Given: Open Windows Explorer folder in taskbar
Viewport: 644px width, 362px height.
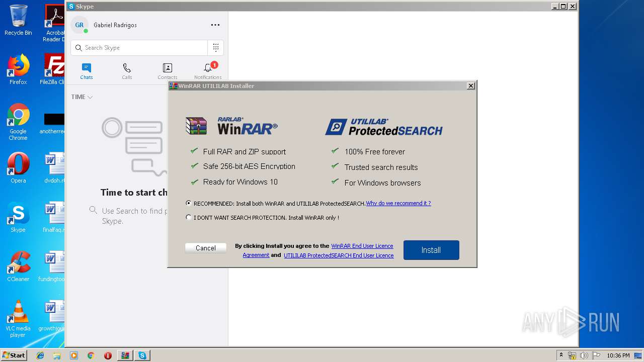Looking at the screenshot, I should (x=57, y=355).
